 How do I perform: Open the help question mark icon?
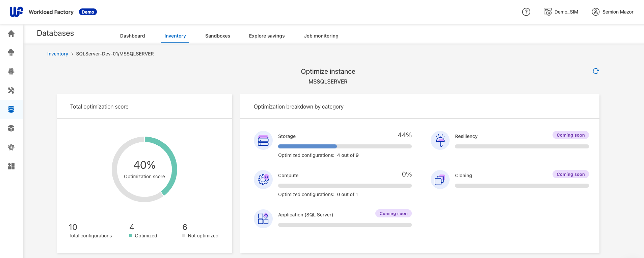point(526,12)
